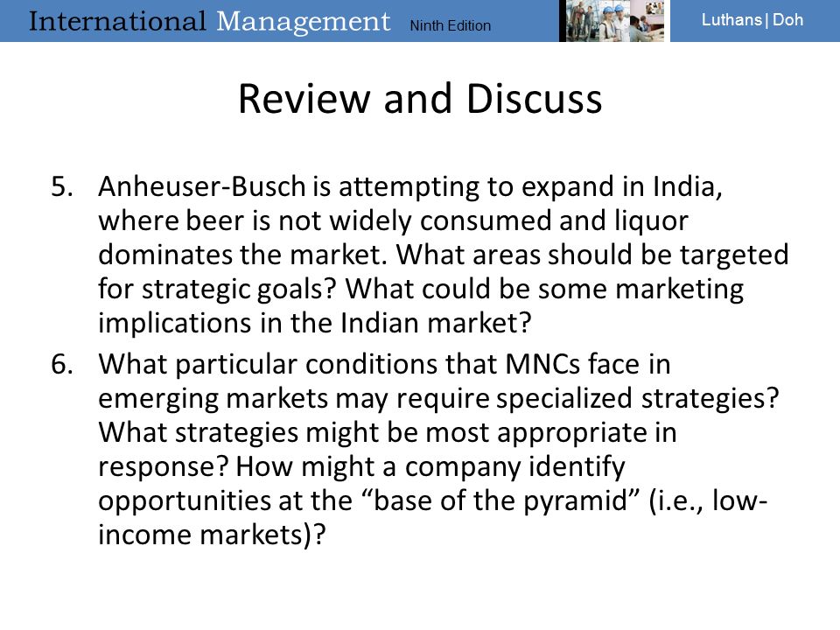The image size is (840, 630).
Task: Click the line 'response? How might a company identify'
Action: point(361,467)
